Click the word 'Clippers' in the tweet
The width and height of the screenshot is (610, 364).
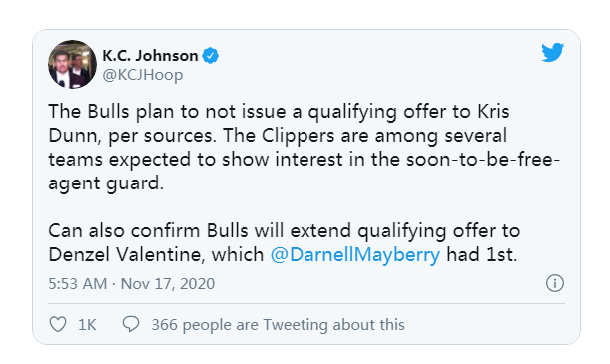[298, 136]
